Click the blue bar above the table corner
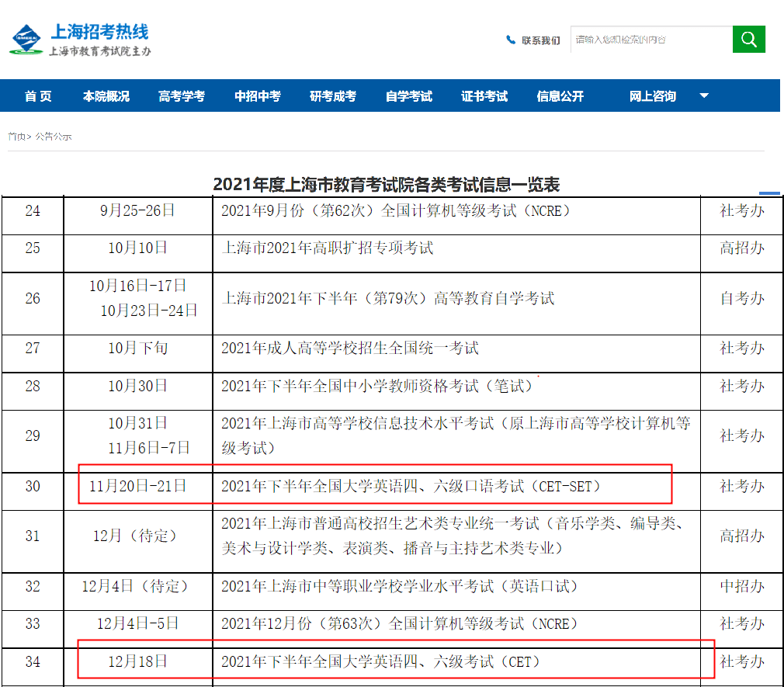 click(x=769, y=193)
